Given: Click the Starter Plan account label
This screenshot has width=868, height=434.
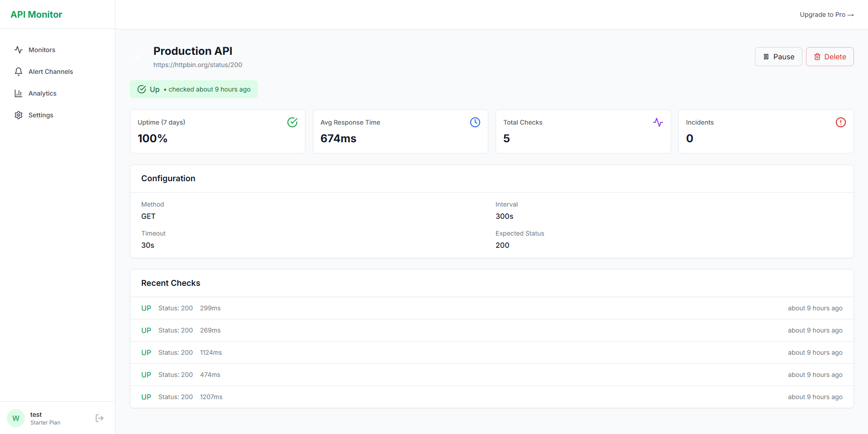Looking at the screenshot, I should [45, 423].
